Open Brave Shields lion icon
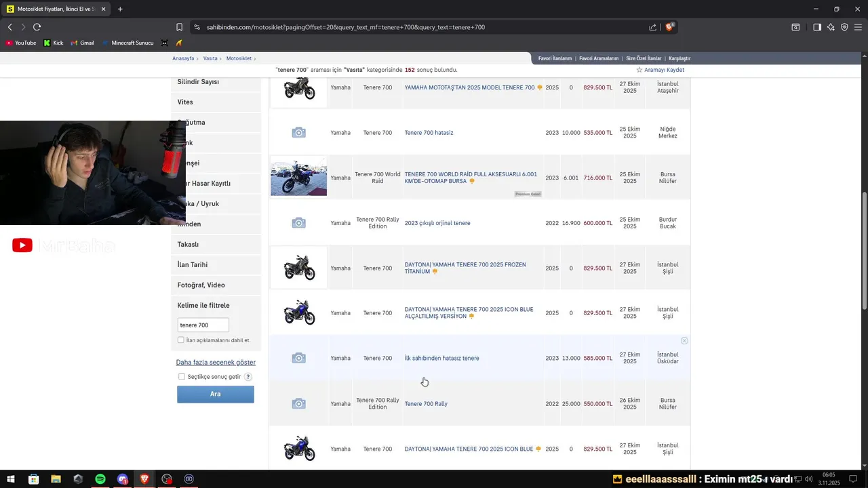Viewport: 868px width, 488px height. click(x=669, y=27)
